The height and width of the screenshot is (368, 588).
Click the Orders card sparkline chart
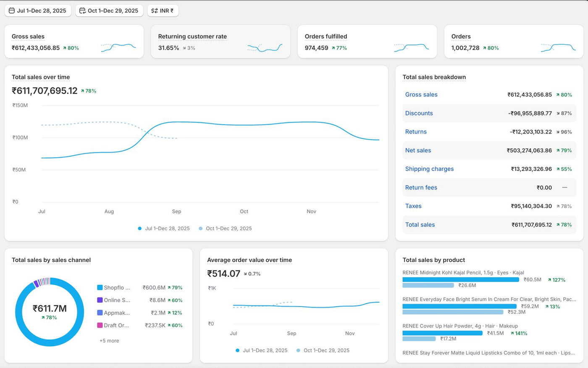[558, 47]
